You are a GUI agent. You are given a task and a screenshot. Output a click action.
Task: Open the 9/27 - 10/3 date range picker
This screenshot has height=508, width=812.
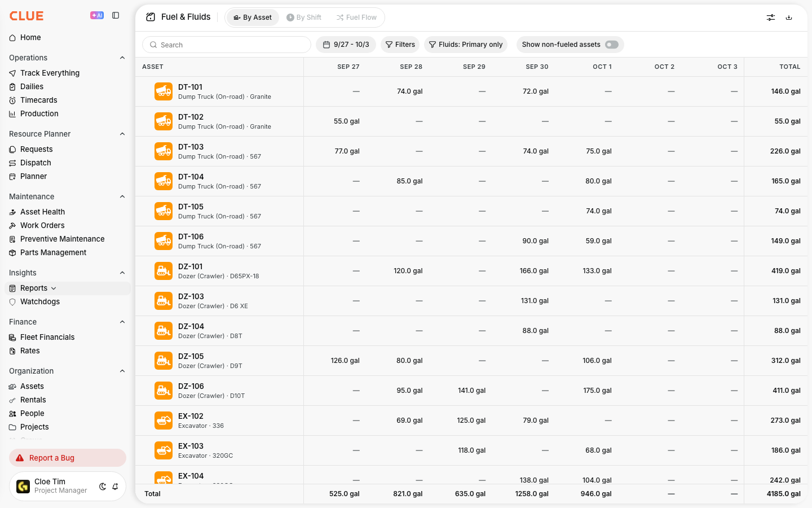(x=346, y=45)
